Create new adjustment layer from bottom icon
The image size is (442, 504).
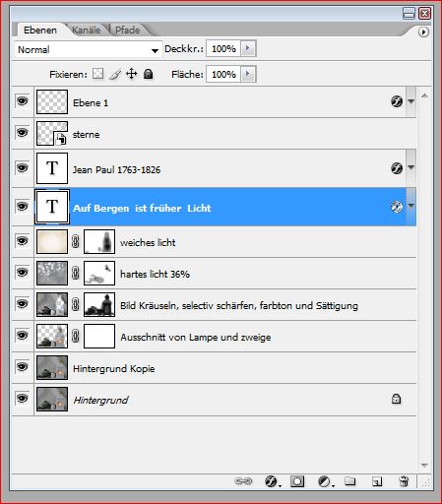coord(326,481)
